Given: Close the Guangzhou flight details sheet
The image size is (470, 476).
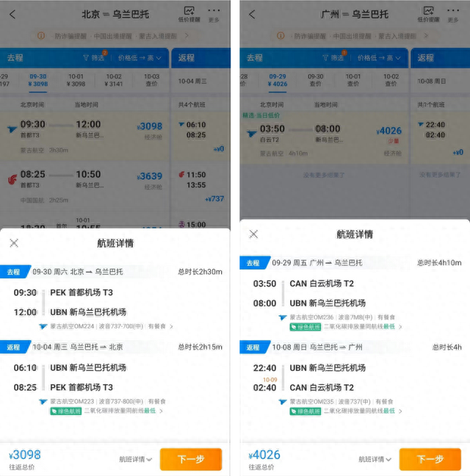Looking at the screenshot, I should (x=253, y=234).
